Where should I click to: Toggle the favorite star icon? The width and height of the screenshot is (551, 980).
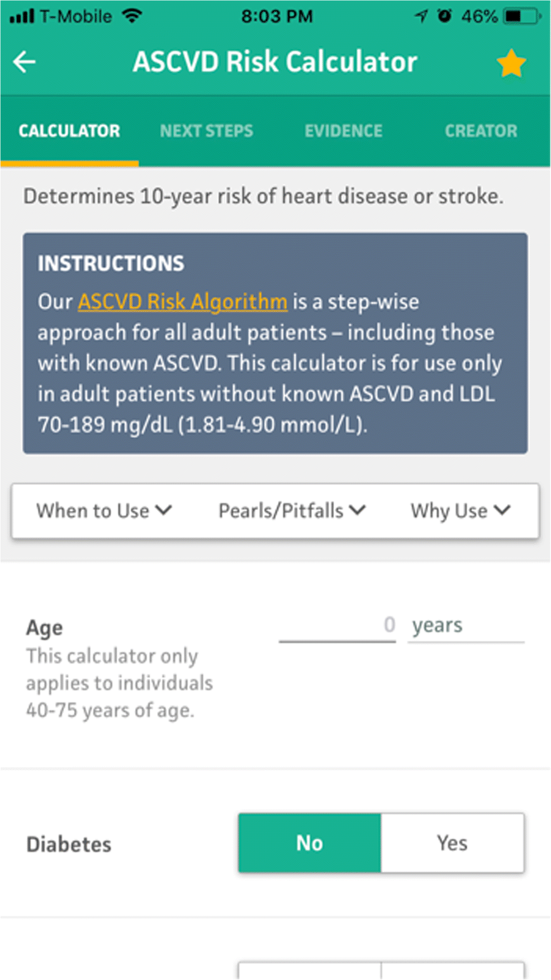tap(511, 63)
